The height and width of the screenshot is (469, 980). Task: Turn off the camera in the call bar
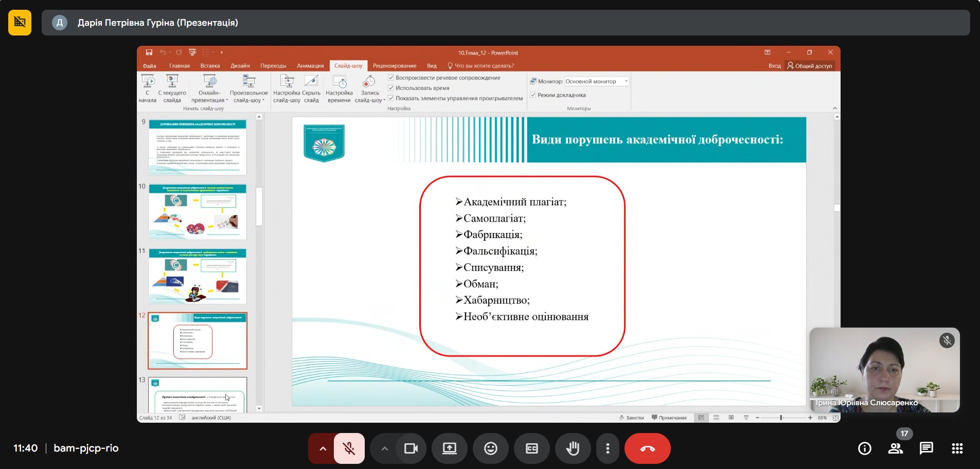click(x=411, y=448)
